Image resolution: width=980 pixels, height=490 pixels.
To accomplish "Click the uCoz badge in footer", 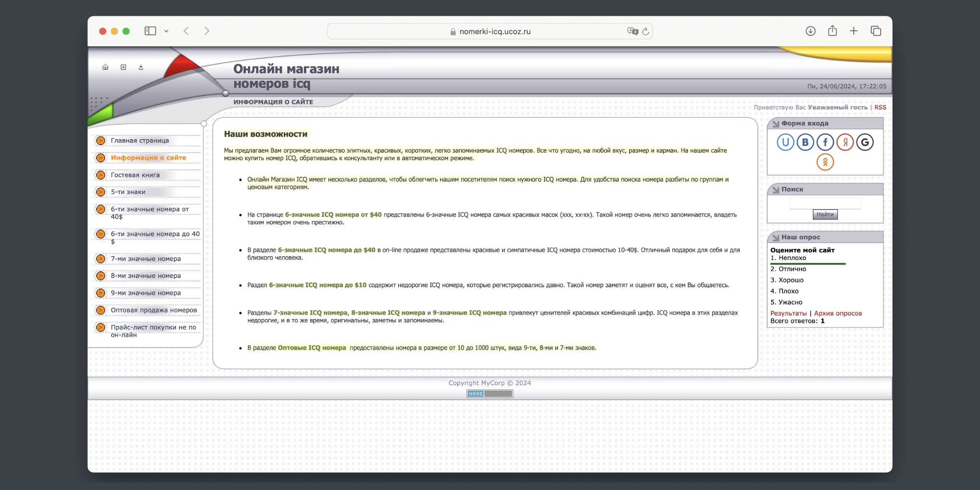I will 490,393.
